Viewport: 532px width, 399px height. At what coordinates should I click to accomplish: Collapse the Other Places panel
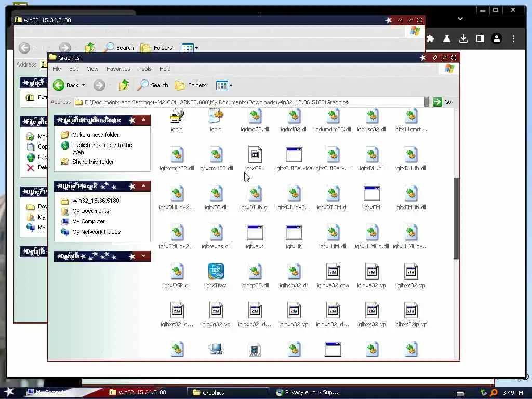point(143,186)
